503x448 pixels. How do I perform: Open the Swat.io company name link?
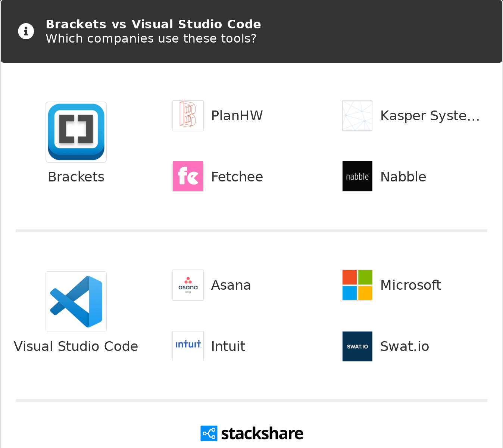coord(404,346)
